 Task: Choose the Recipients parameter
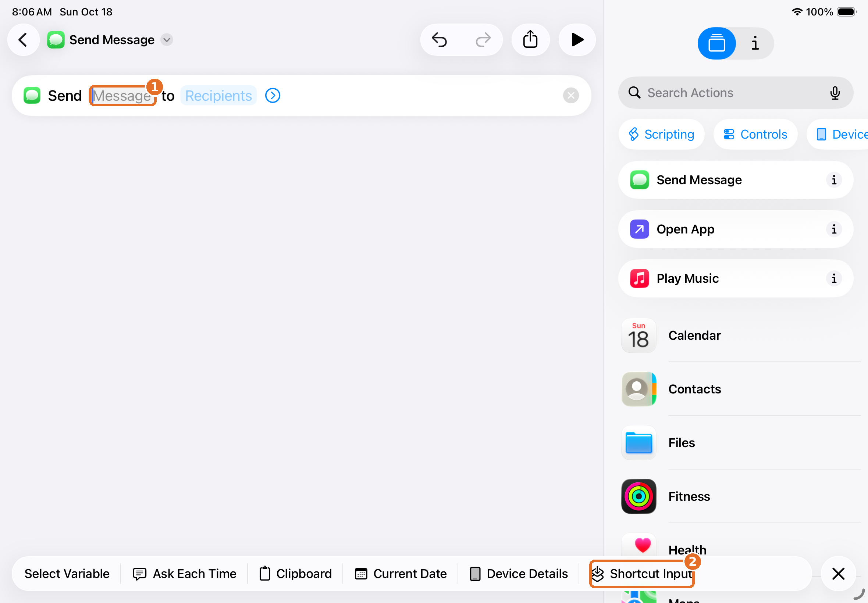click(218, 96)
